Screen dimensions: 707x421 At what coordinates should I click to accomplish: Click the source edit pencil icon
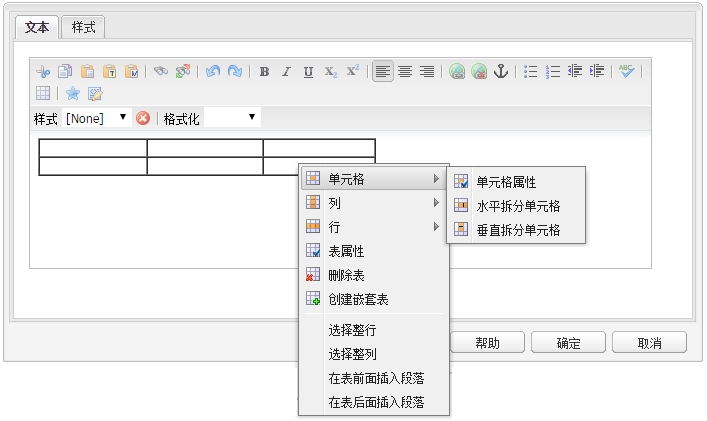coord(95,93)
